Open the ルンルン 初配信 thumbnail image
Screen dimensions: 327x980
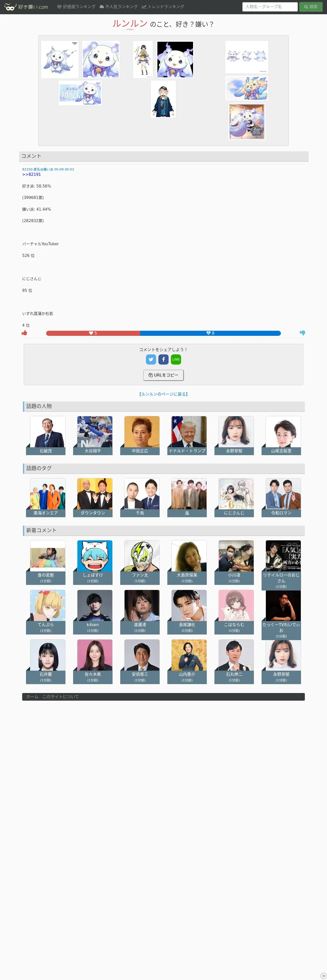click(80, 93)
